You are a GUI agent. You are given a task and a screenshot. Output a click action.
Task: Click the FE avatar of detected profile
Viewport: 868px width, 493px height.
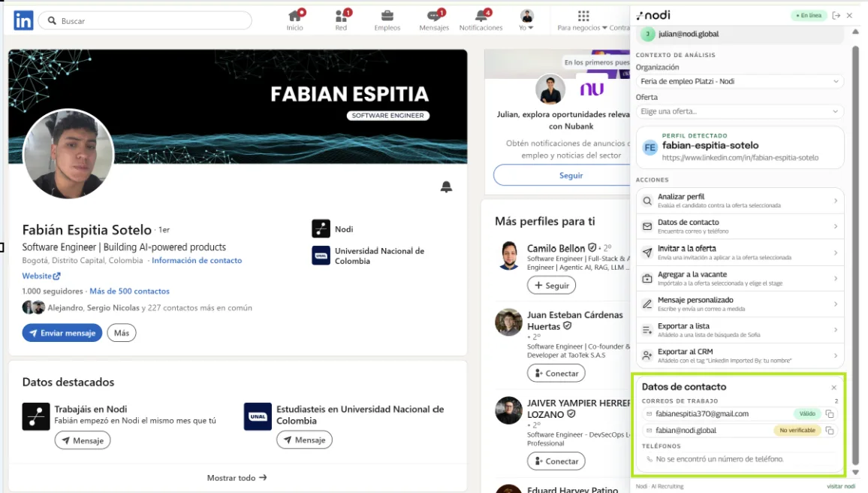coord(650,147)
